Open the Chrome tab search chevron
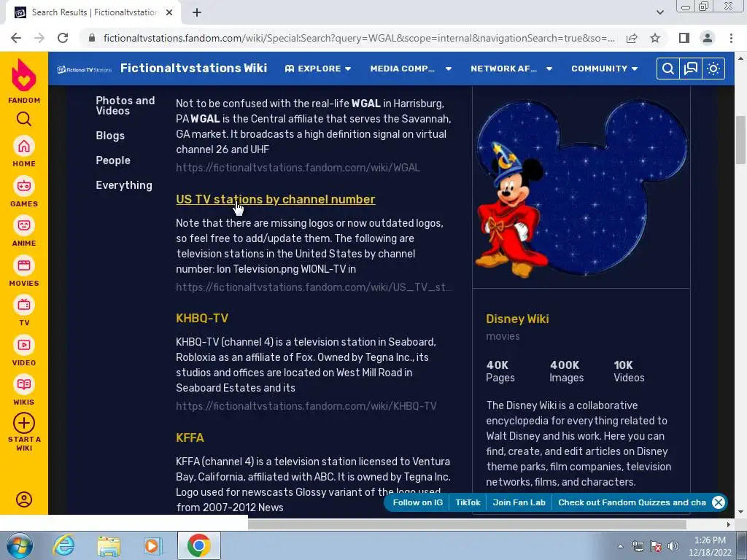This screenshot has height=560, width=747. tap(659, 12)
